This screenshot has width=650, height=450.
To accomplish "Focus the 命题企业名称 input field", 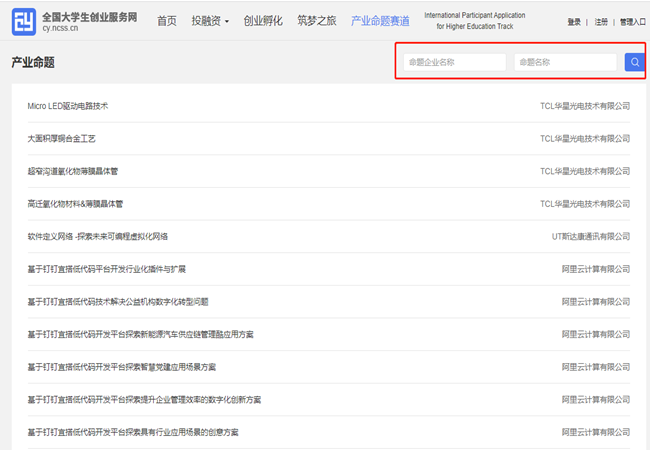I will click(455, 62).
